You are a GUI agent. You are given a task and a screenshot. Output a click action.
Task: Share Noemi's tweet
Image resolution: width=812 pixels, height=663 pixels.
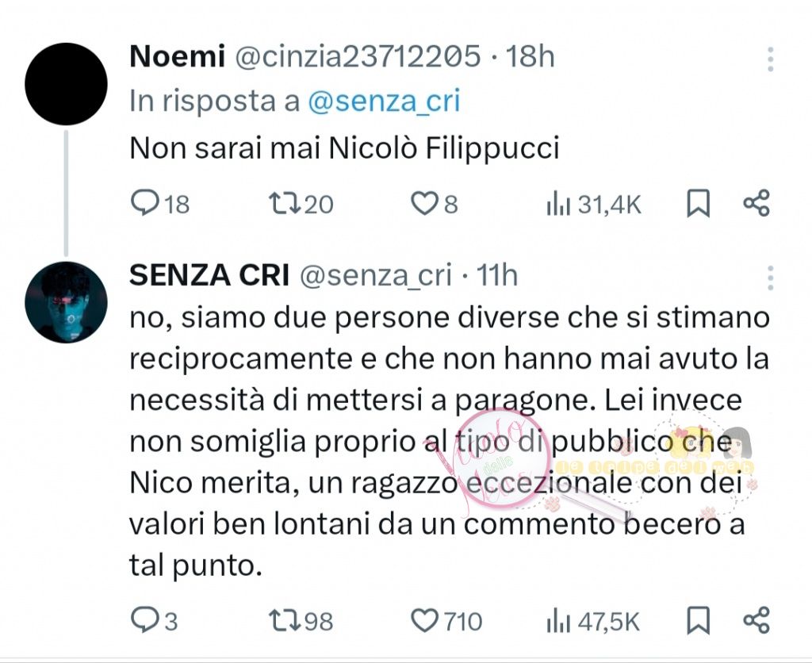(756, 205)
